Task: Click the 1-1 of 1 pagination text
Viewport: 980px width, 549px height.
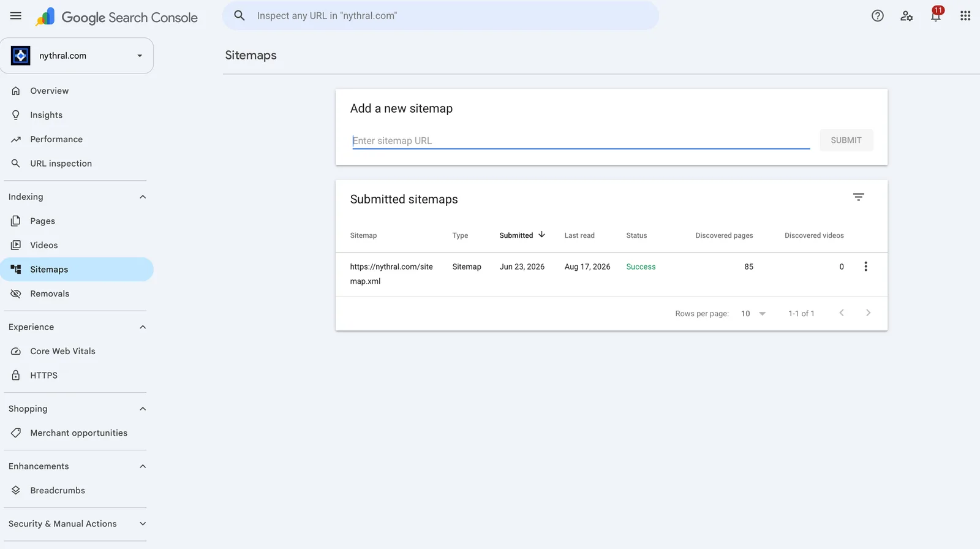Action: (801, 314)
